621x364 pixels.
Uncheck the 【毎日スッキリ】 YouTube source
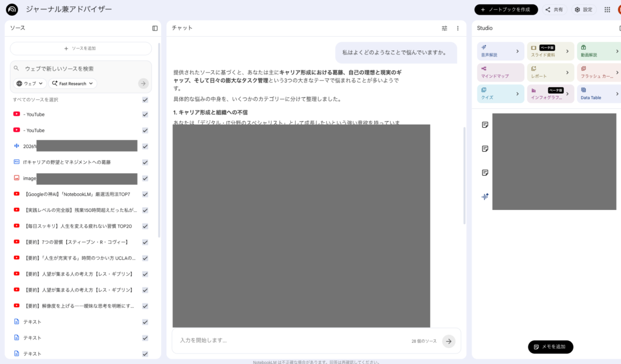(144, 226)
